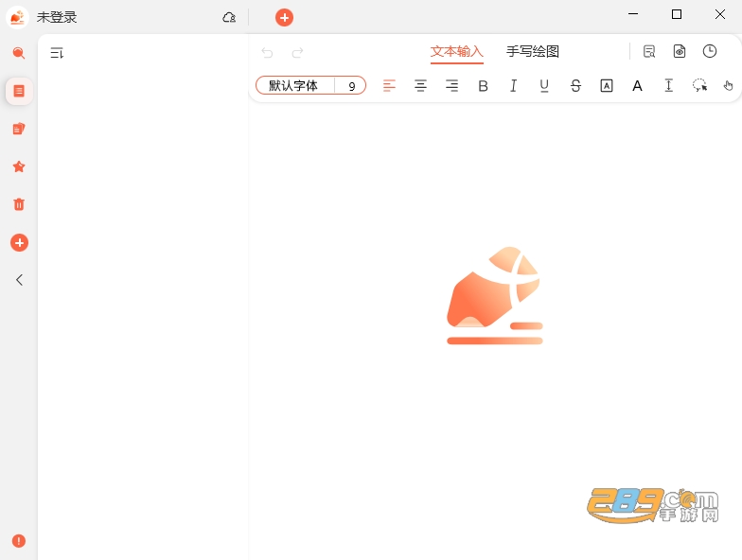Click the find in note icon

649,51
